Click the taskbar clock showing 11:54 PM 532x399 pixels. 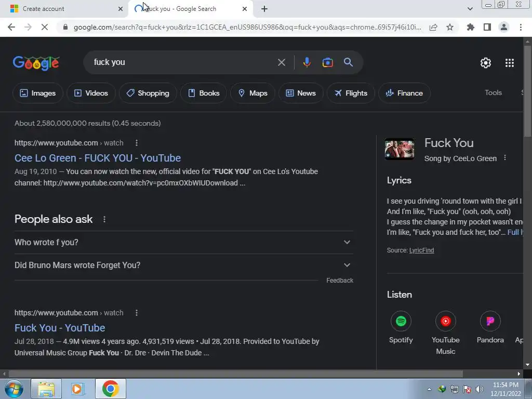click(x=505, y=389)
